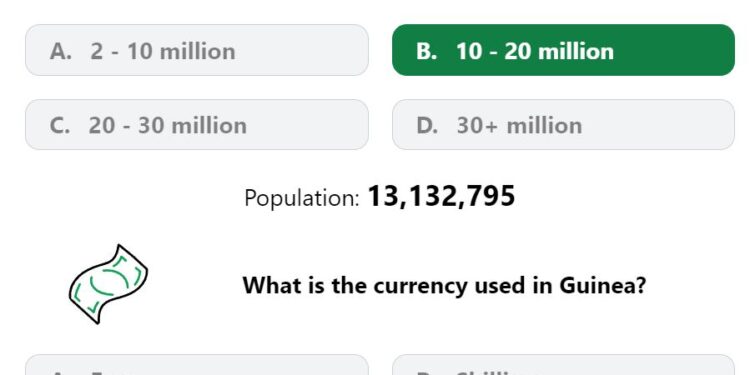Select the green B. 10 - 20 million answer
Image resolution: width=750 pixels, height=375 pixels.
coord(563,50)
